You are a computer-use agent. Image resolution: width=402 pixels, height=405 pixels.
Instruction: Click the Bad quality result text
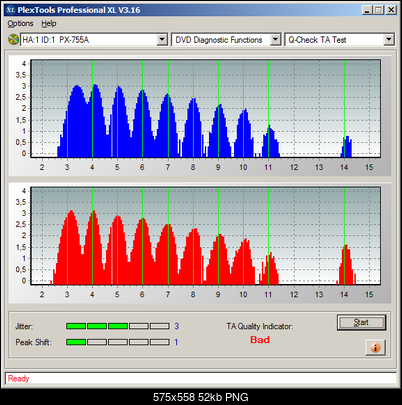coord(260,340)
